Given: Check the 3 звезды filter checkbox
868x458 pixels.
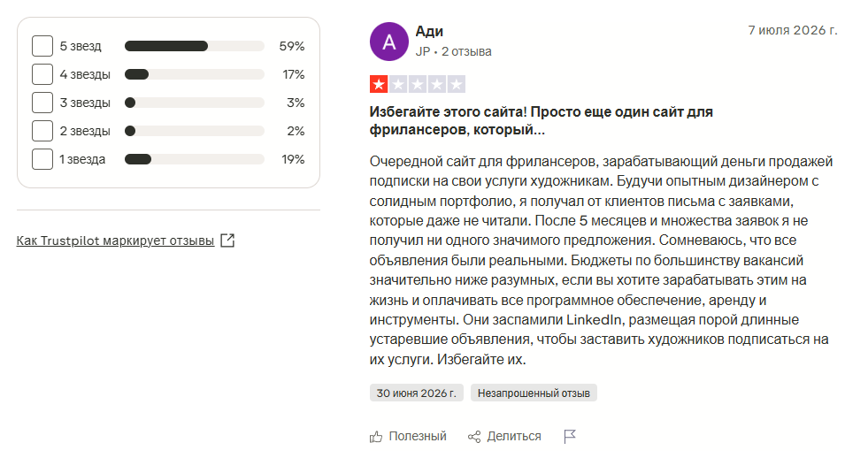Looking at the screenshot, I should (42, 103).
